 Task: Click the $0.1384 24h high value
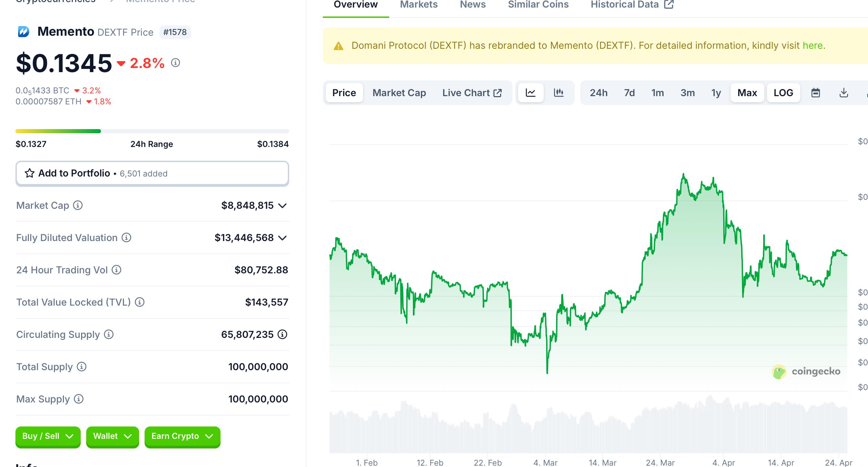273,144
